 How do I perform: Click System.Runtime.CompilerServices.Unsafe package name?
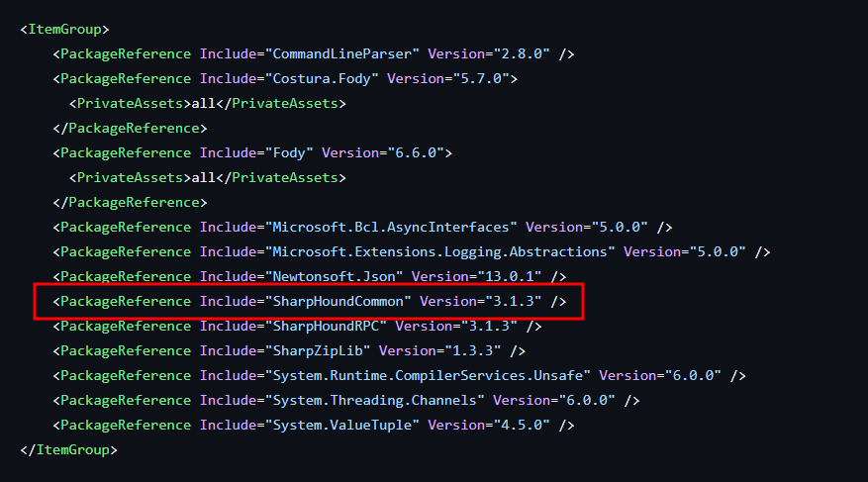pyautogui.click(x=427, y=375)
